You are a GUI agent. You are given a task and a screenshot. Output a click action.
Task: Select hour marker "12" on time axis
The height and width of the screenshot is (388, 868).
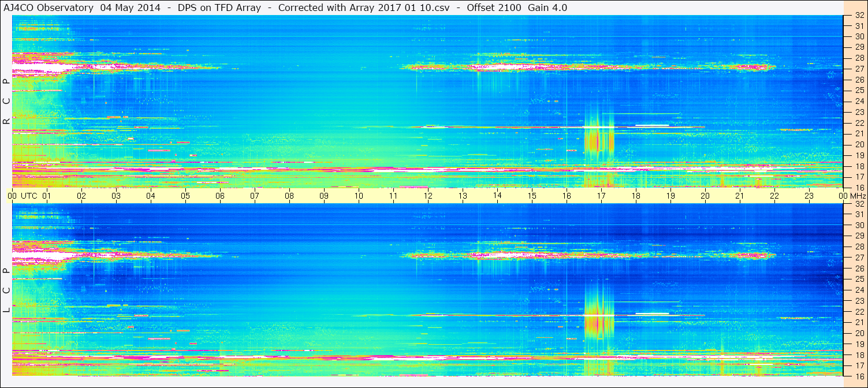coord(428,196)
